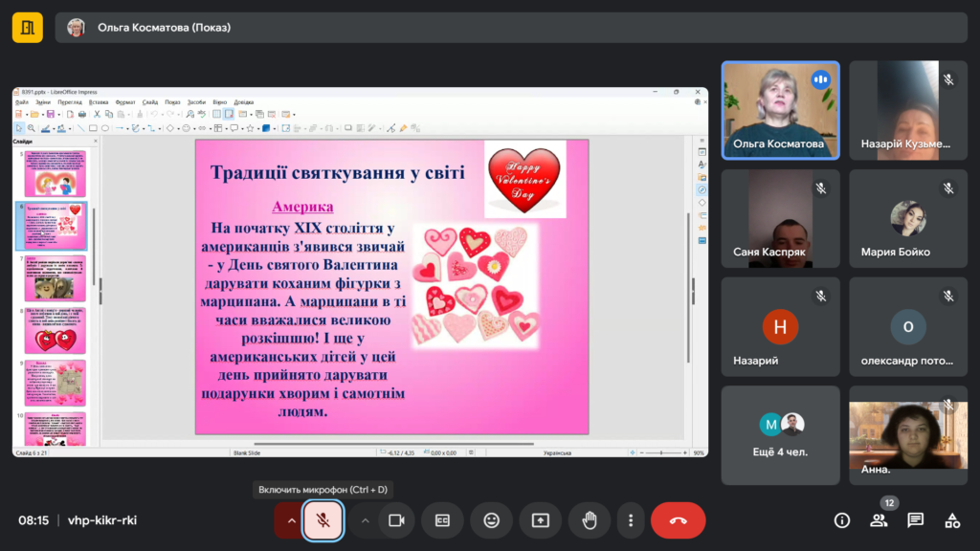Screen dimensions: 980x551
Task: Open meeting details info icon
Action: 842,520
